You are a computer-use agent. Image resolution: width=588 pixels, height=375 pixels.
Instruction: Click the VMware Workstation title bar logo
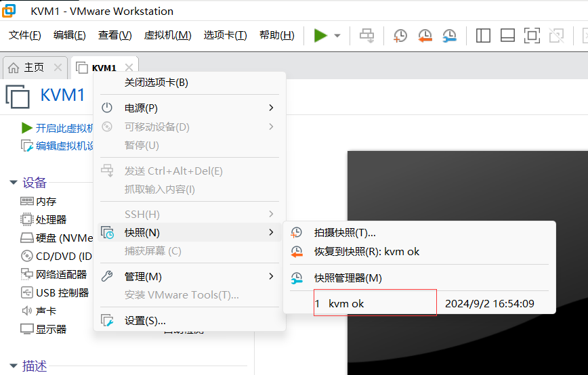[9, 10]
